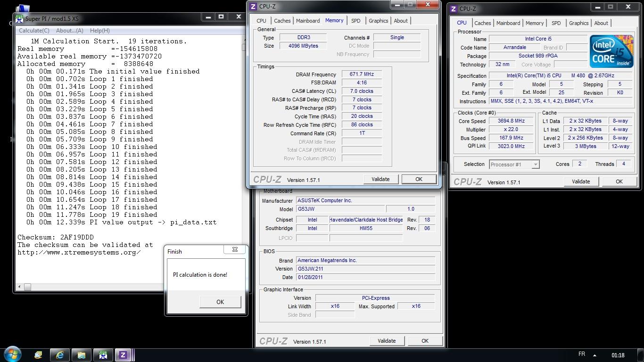This screenshot has width=644, height=362.
Task: Open Calculate(C) menu in Super PI
Action: [34, 30]
